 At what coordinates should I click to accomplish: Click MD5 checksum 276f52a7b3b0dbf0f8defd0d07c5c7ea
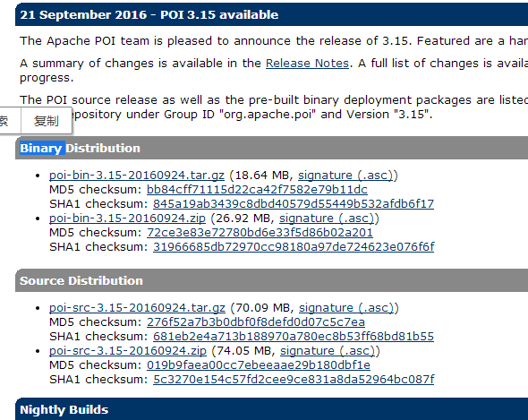[x=256, y=322]
